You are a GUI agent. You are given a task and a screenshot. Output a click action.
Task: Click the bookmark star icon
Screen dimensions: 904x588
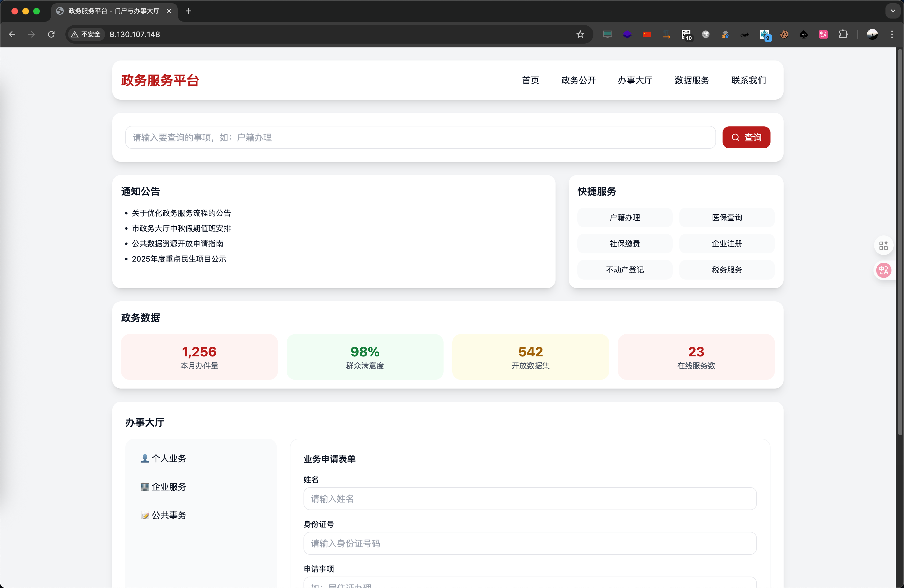[x=580, y=34]
